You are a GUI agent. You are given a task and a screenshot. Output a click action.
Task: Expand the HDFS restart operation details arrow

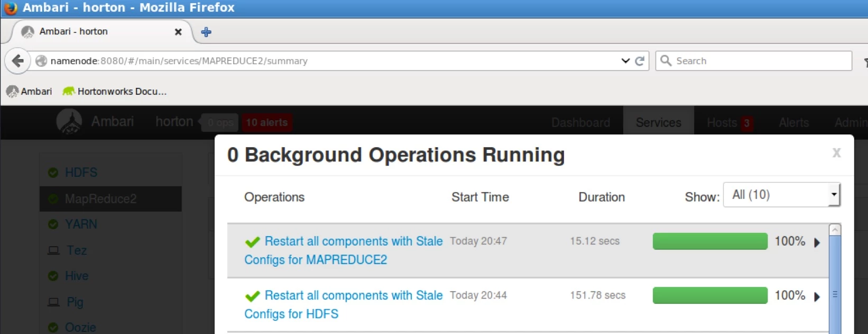click(817, 296)
